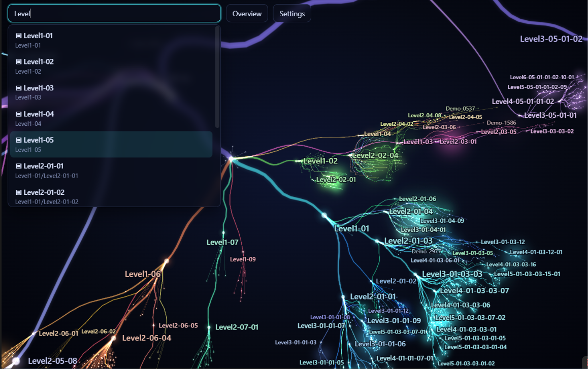This screenshot has height=369, width=588.
Task: Open the Settings button
Action: [x=292, y=14]
